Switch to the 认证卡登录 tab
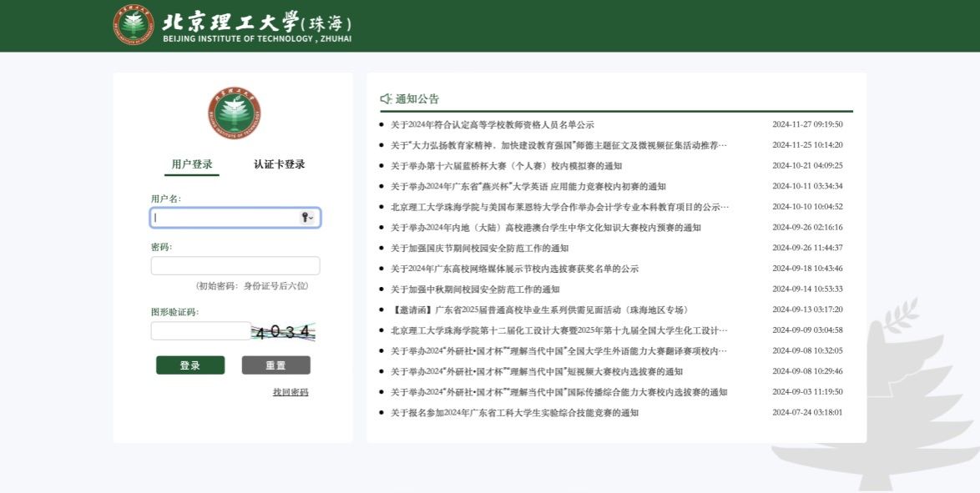The width and height of the screenshot is (980, 493). pos(280,164)
